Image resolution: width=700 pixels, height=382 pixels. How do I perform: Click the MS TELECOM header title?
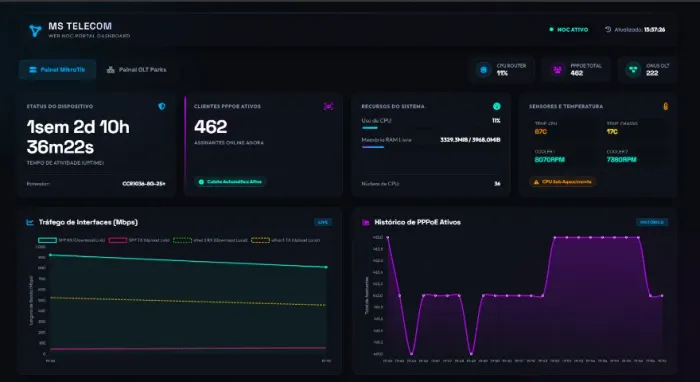pos(80,26)
